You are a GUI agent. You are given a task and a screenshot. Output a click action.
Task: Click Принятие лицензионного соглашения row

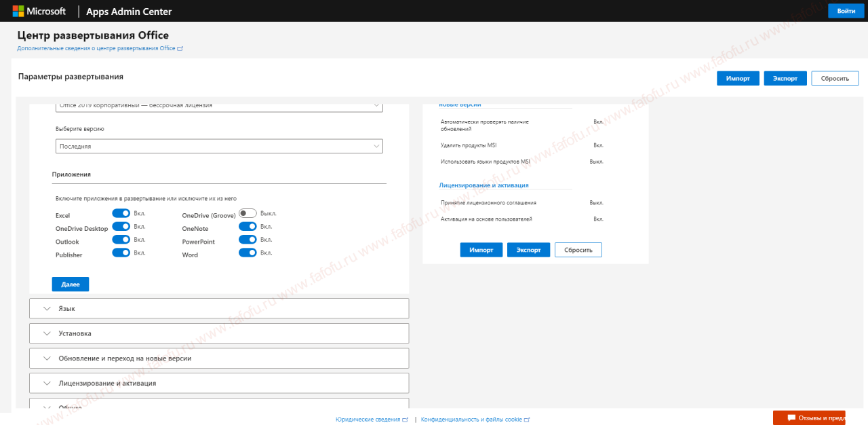coord(521,202)
